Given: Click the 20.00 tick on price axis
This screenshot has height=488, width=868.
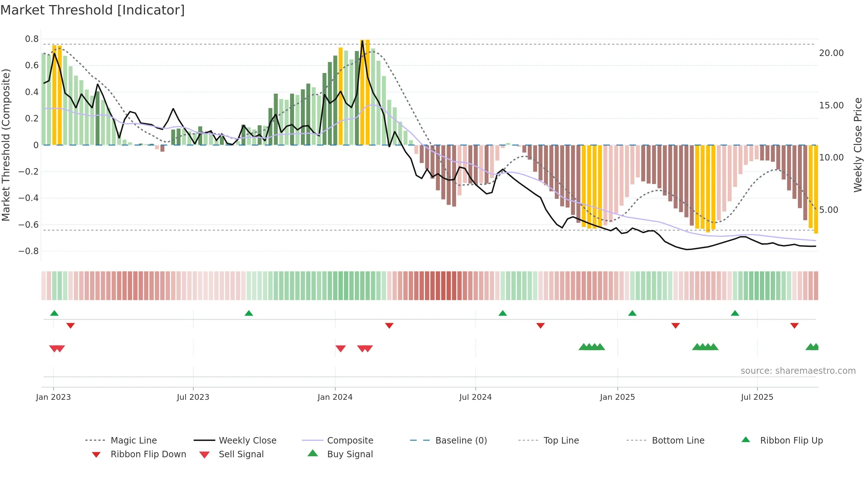Looking at the screenshot, I should point(831,53).
